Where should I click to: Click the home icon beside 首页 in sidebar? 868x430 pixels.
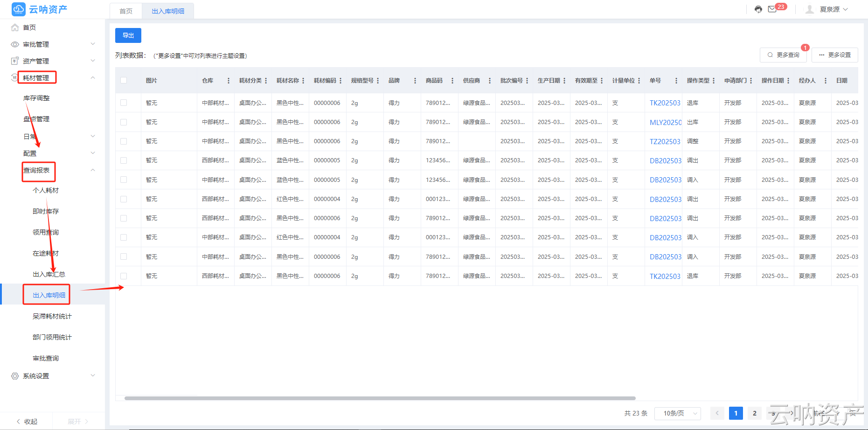click(15, 28)
